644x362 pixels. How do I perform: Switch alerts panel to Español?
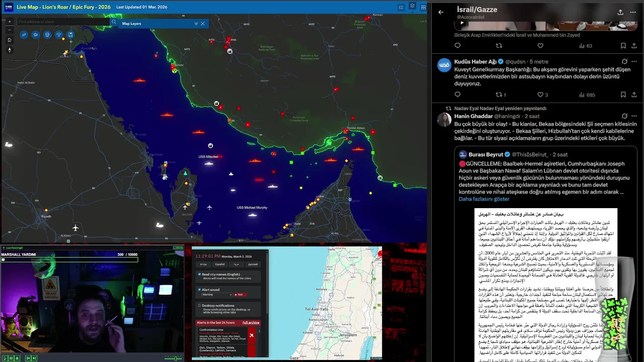coord(220,264)
